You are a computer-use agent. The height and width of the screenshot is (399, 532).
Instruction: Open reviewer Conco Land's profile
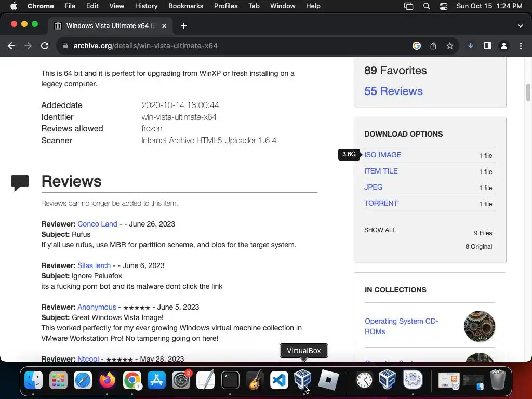pos(97,224)
